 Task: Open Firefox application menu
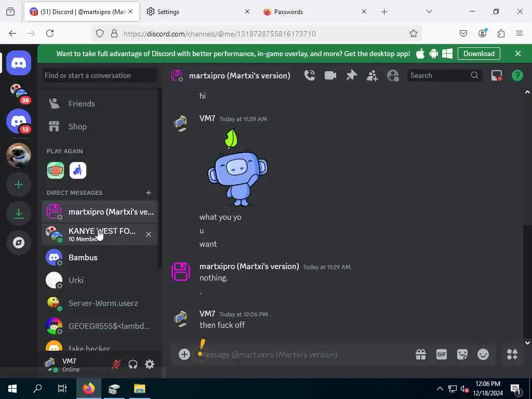pos(519,33)
